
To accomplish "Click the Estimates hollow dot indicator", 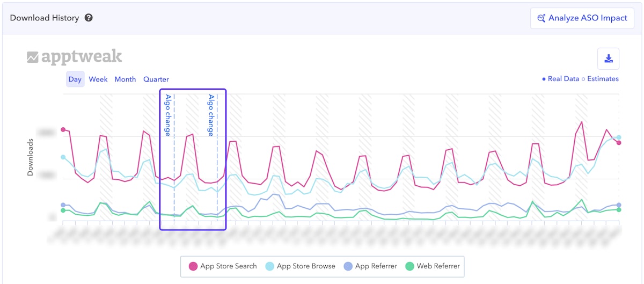I will [583, 79].
